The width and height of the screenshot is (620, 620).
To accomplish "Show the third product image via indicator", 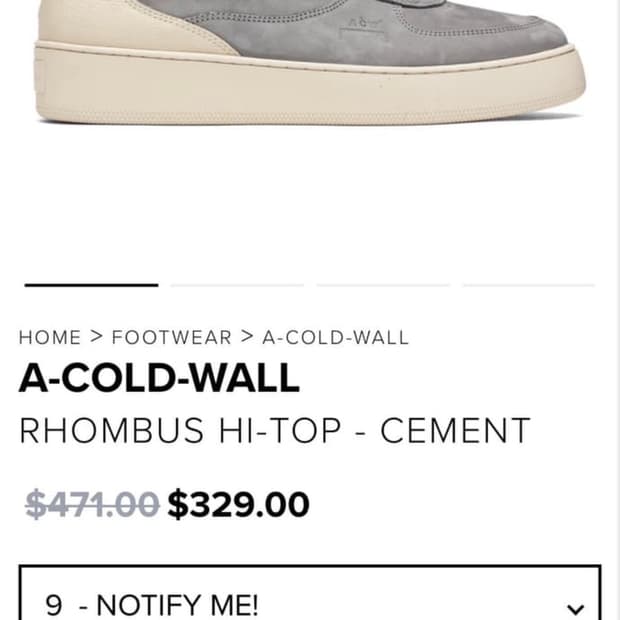I will (x=383, y=285).
